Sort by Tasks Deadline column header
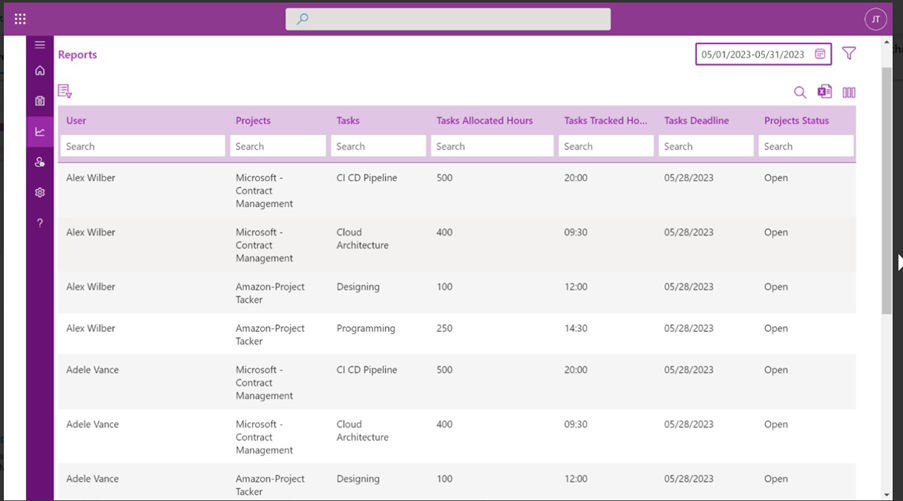Image resolution: width=903 pixels, height=501 pixels. click(696, 121)
